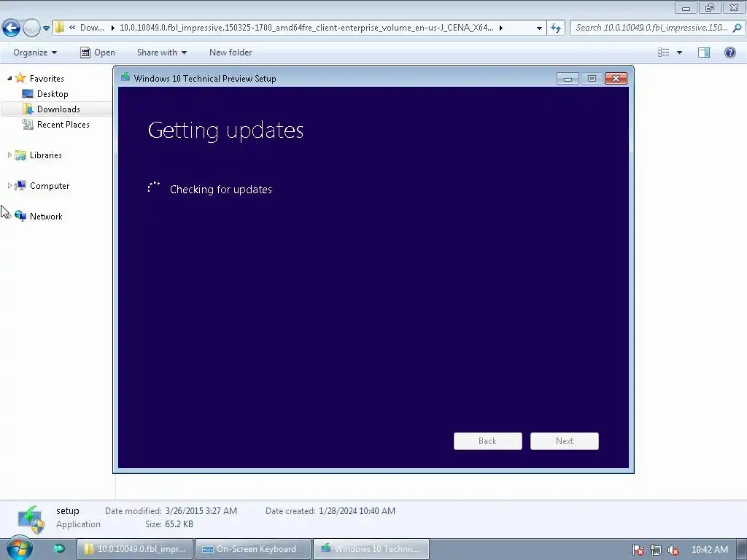Collapse the Favorites tree section
This screenshot has height=560, width=747.
tap(9, 78)
